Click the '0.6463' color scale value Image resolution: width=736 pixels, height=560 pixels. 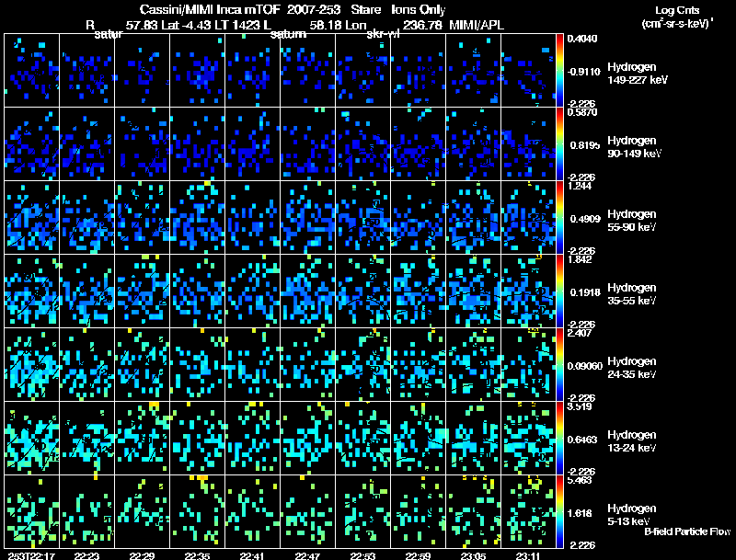coord(582,440)
